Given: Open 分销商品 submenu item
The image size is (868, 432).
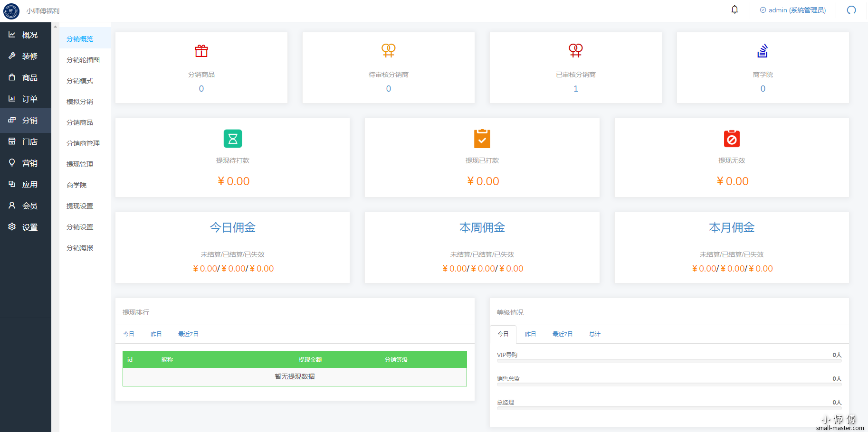Looking at the screenshot, I should click(x=80, y=122).
